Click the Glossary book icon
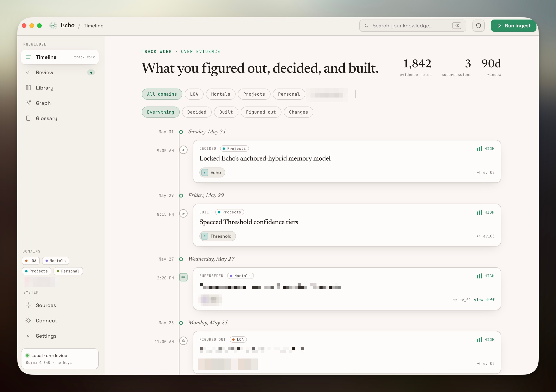556x392 pixels. point(28,118)
